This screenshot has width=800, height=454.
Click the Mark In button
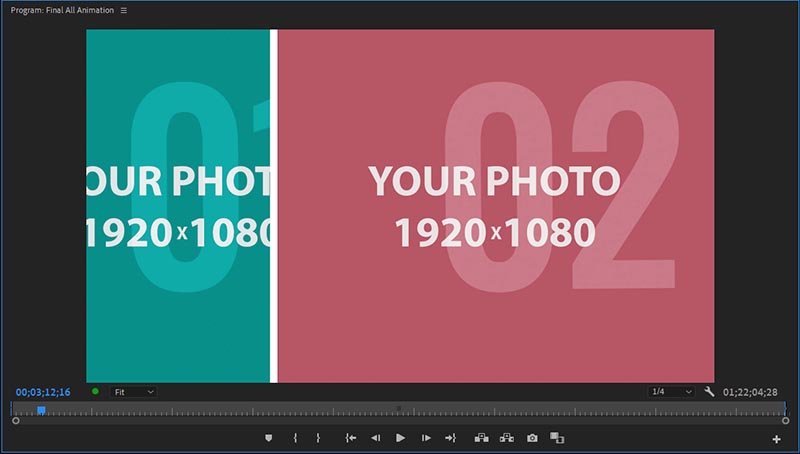(295, 438)
